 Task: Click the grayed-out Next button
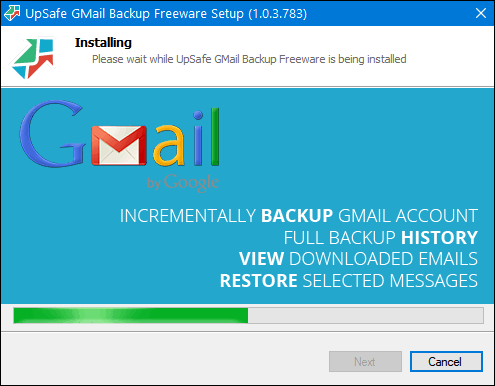[365, 361]
